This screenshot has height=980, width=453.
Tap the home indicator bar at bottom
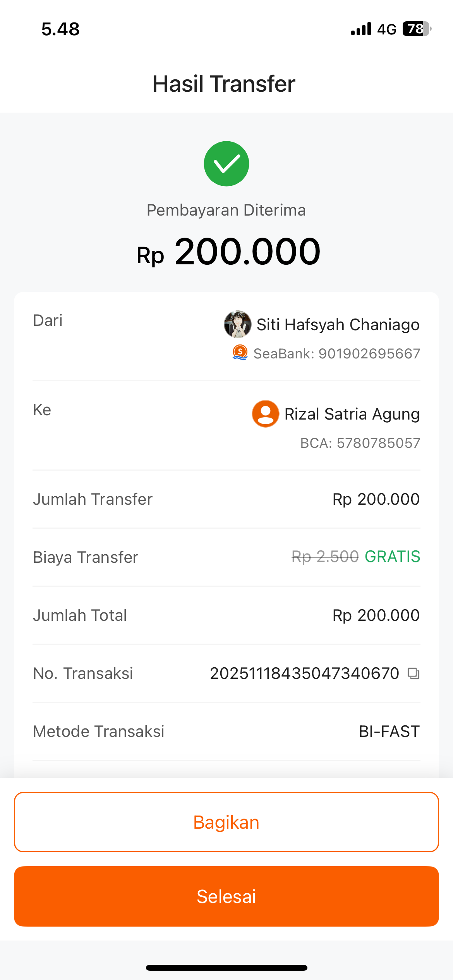click(226, 968)
